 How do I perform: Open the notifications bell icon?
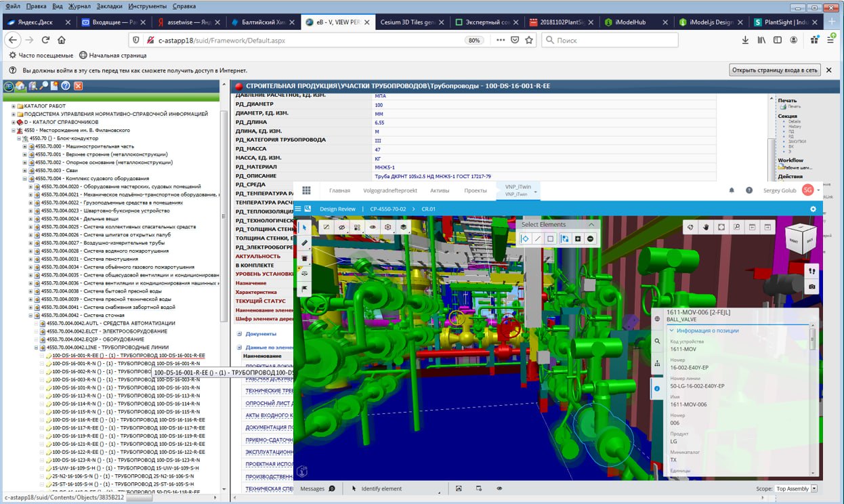(x=732, y=190)
